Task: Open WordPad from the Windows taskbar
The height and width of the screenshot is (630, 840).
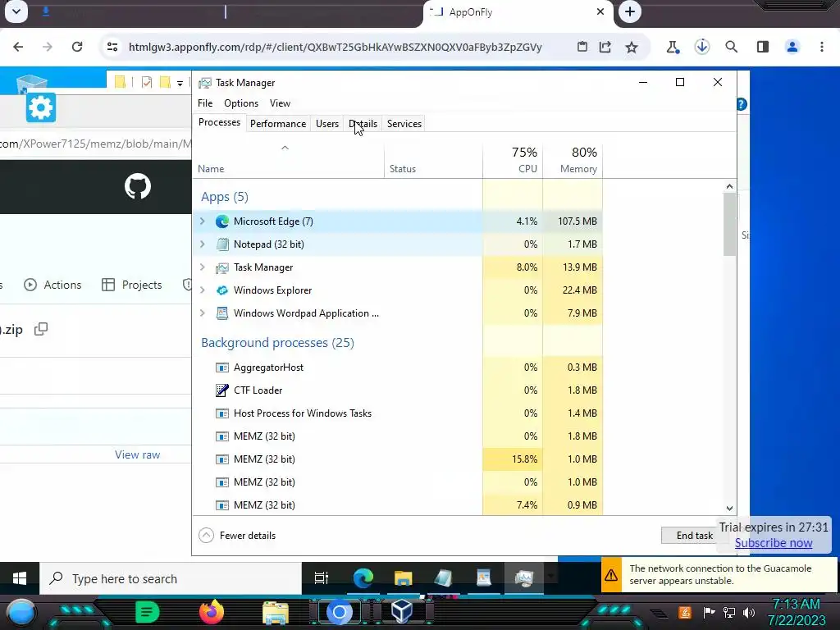Action: pos(484,578)
